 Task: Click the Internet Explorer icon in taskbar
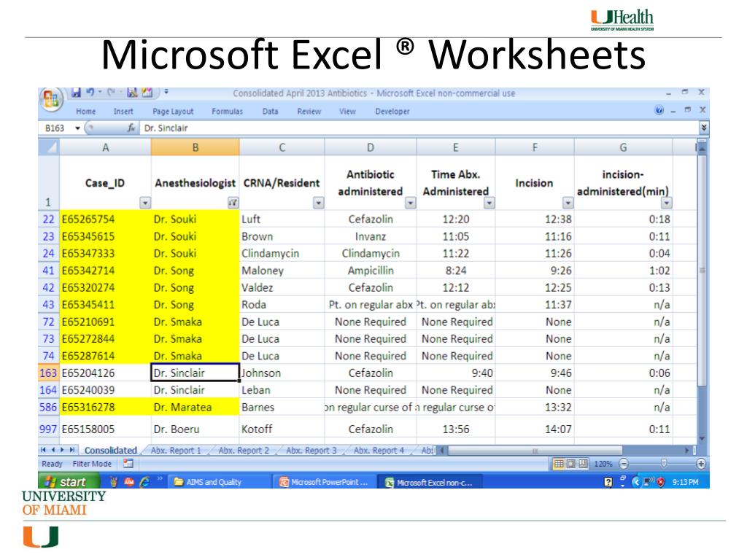144,482
